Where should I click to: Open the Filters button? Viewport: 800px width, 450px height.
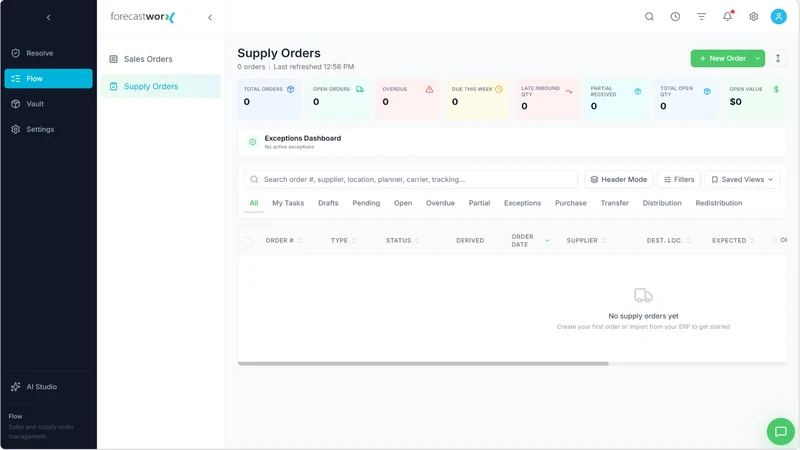[x=679, y=180]
